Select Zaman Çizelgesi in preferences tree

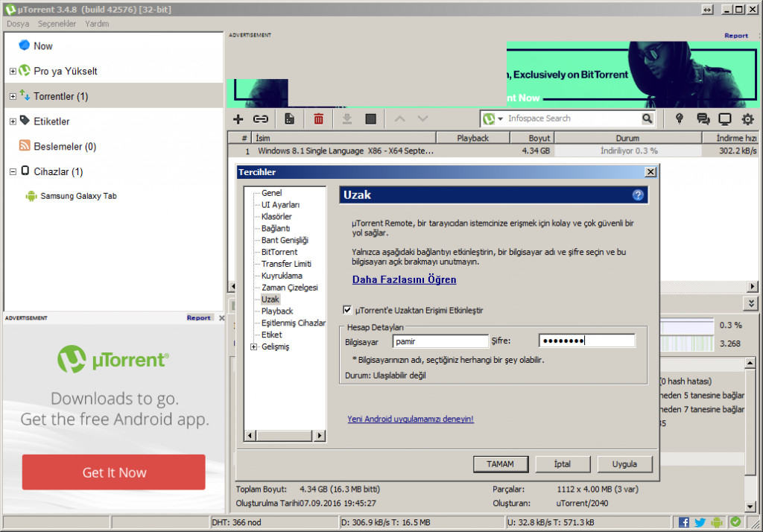tap(290, 288)
